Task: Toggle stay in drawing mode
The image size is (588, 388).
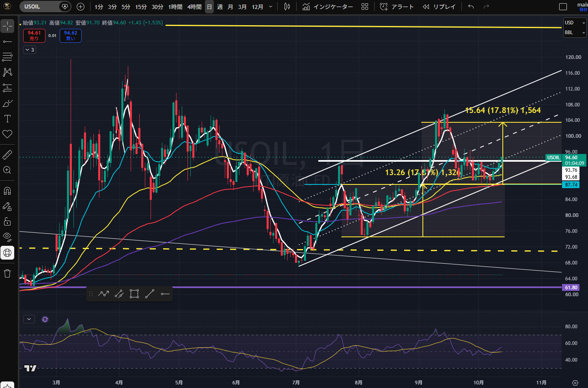Action: [7, 206]
